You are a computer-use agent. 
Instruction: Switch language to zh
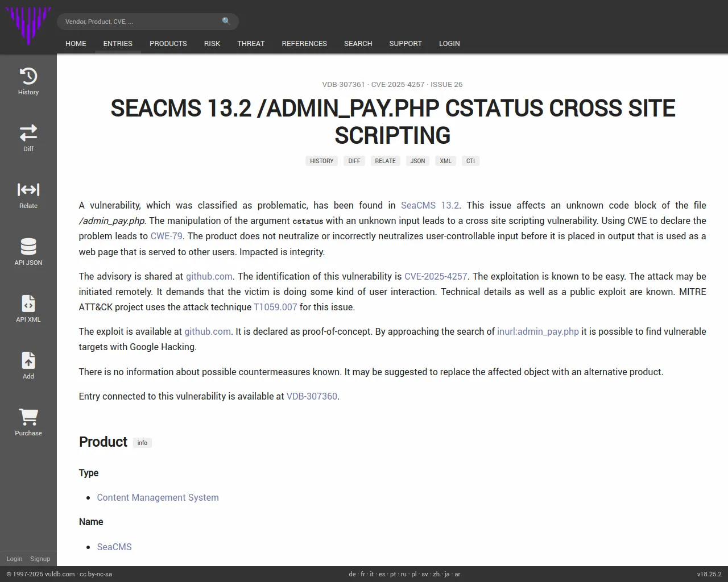coord(436,574)
